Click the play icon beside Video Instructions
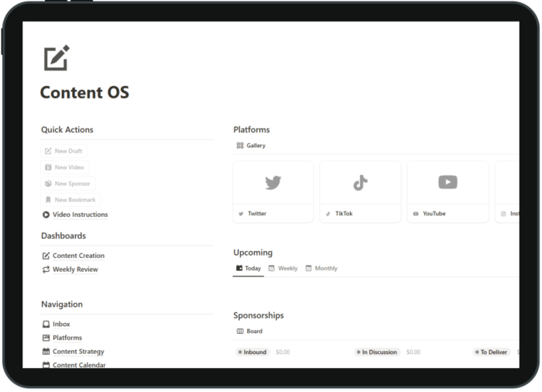This screenshot has height=392, width=542. [46, 215]
